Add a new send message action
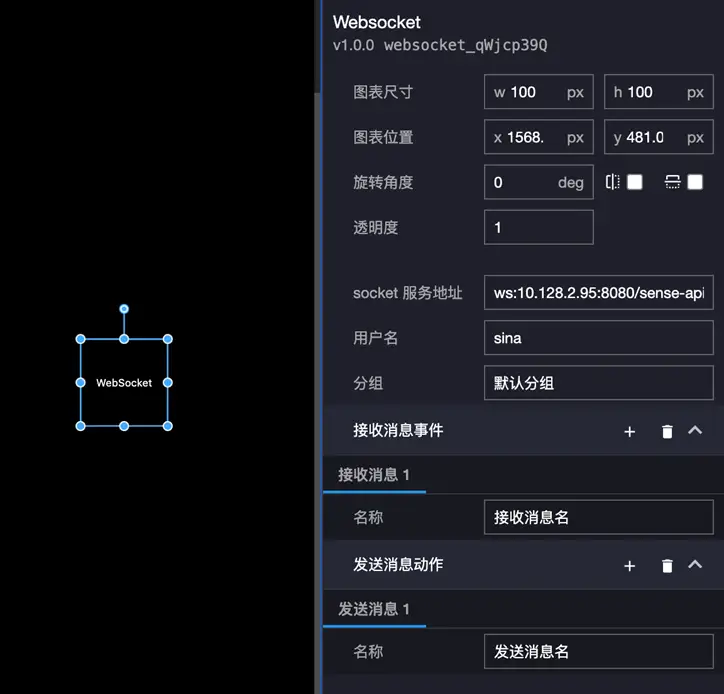The image size is (724, 694). pyautogui.click(x=629, y=565)
